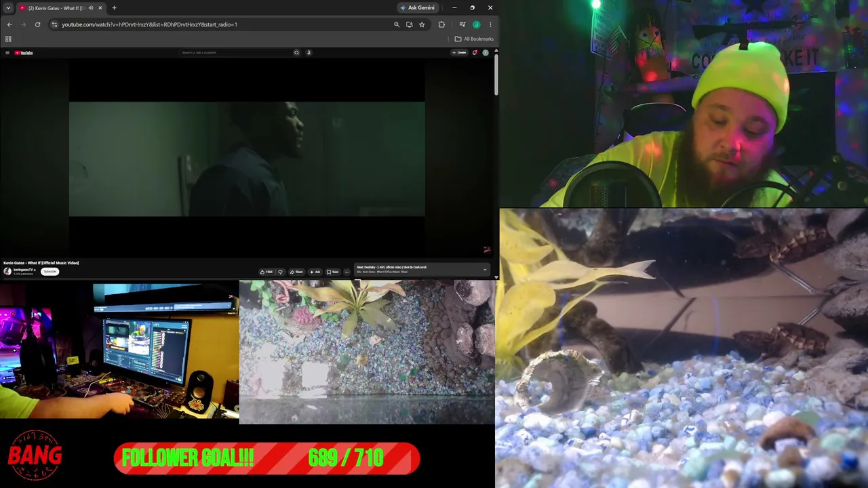Open the more actions ellipsis under video
868x488 pixels.
point(347,272)
